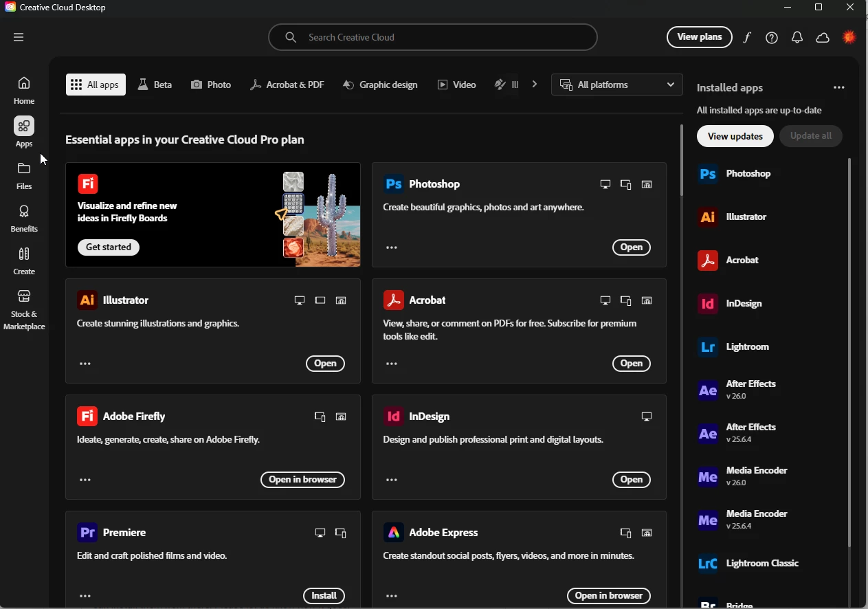Click Photoshop icon in Installed apps
The image size is (868, 609).
(708, 174)
